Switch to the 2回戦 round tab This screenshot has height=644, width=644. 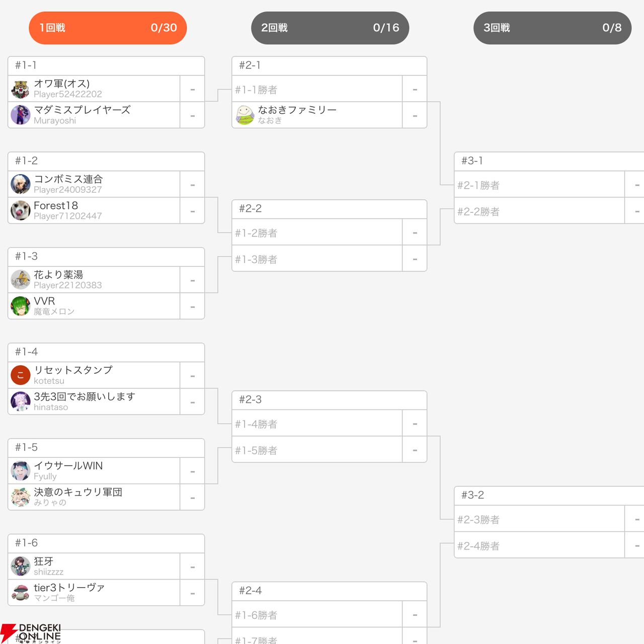[330, 28]
